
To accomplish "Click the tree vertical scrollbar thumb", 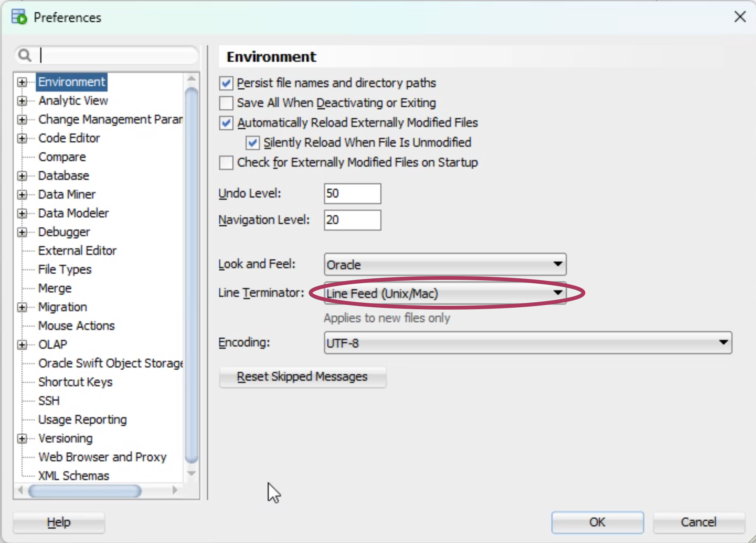I will tap(191, 276).
